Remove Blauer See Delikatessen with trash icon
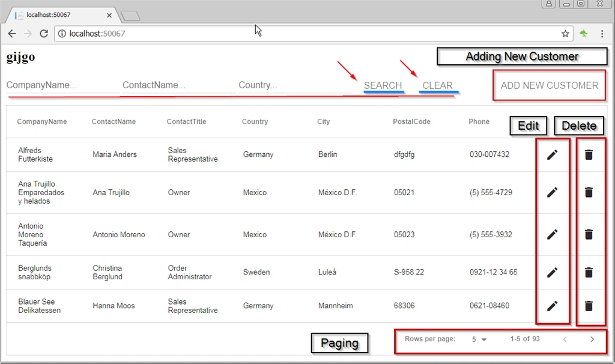The image size is (615, 364). (589, 306)
